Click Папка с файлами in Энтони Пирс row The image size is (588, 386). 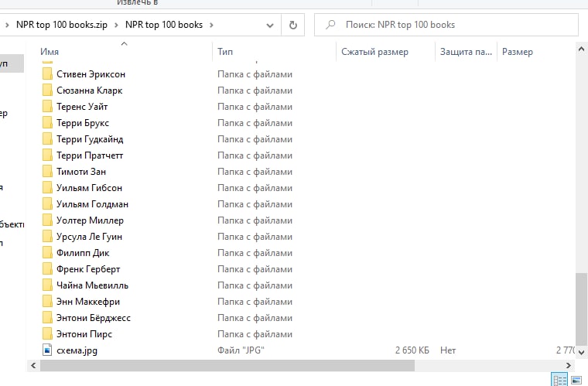(255, 334)
